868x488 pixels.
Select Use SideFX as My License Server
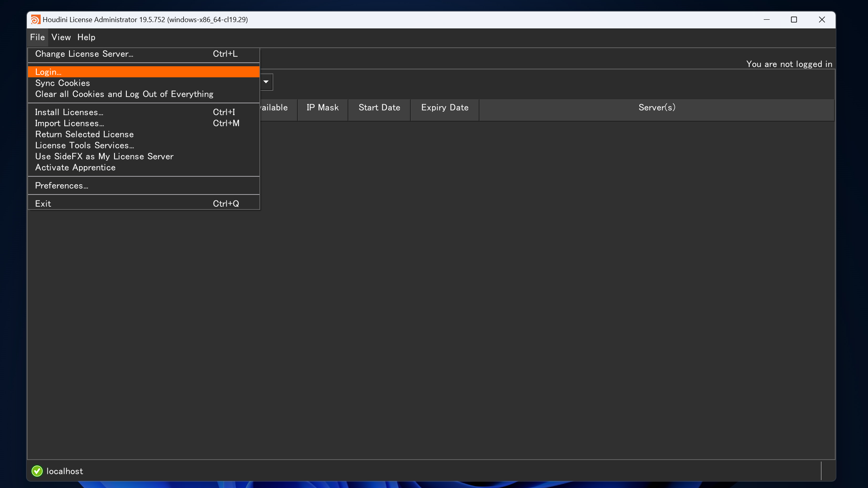click(x=144, y=156)
